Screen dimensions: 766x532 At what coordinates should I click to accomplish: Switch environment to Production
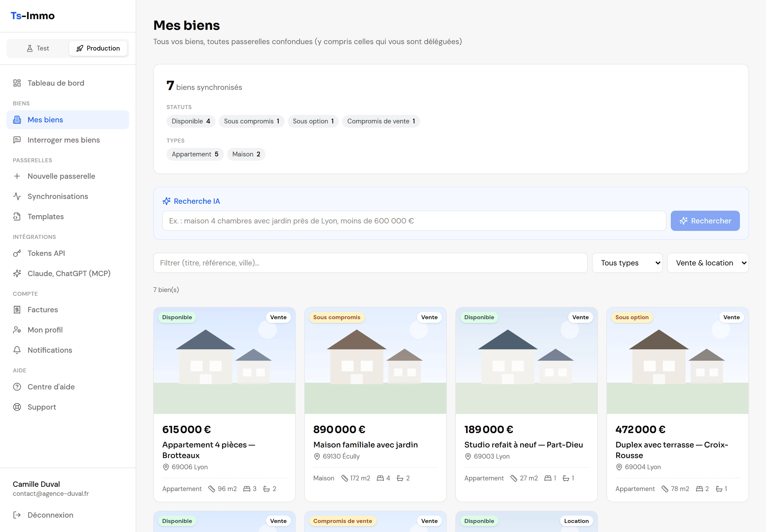[98, 48]
